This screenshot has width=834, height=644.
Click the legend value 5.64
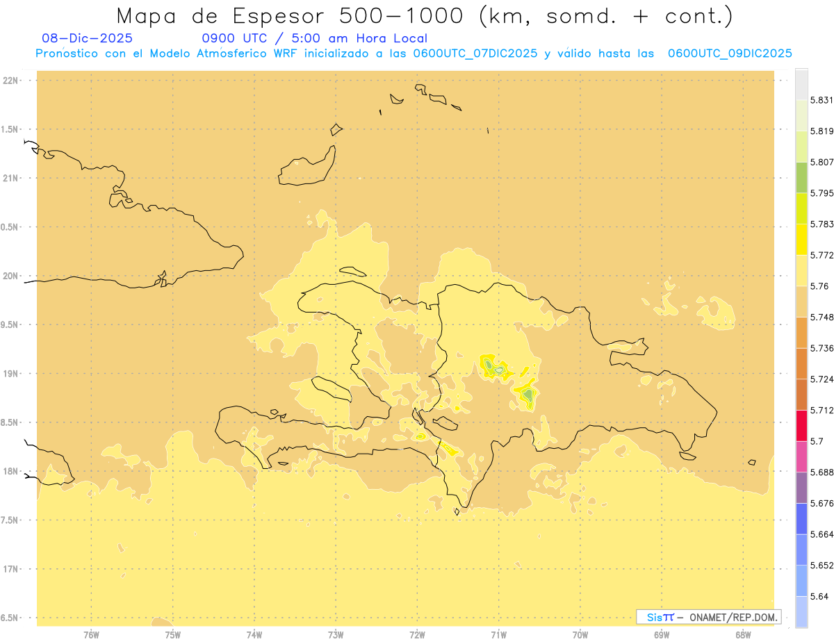819,596
